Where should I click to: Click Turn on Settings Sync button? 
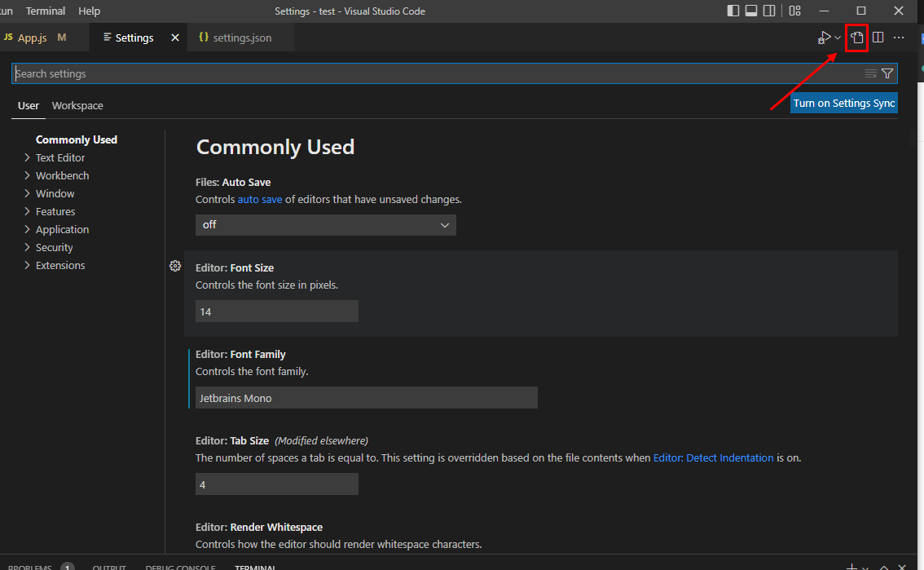[x=844, y=103]
